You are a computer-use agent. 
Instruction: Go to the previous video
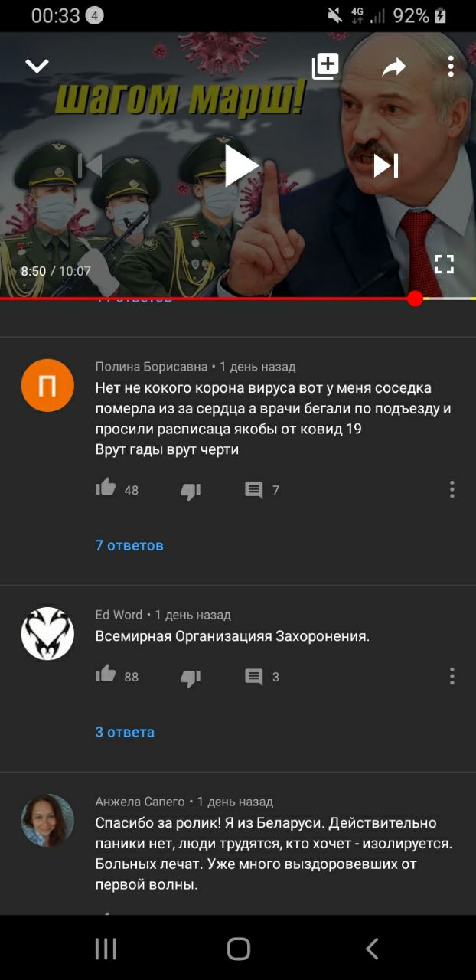click(90, 165)
